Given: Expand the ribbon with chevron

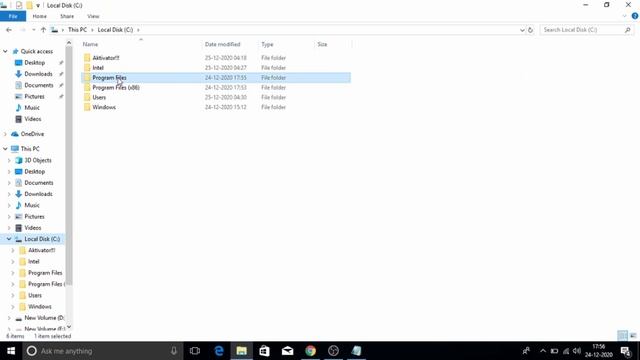Looking at the screenshot, I should coord(624,16).
